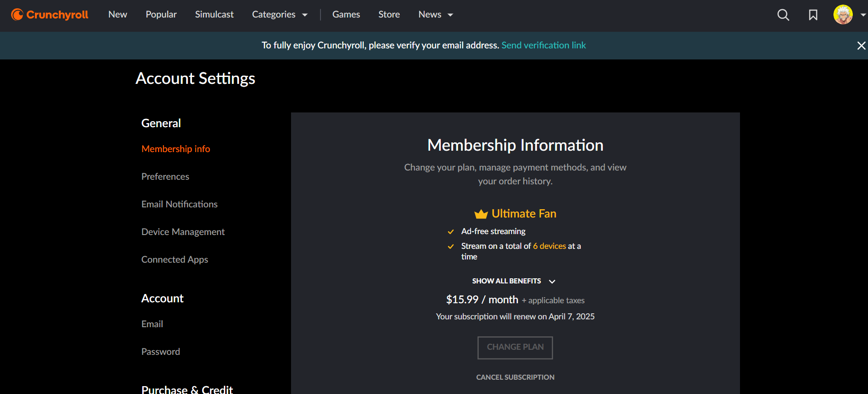Screen dimensions: 868x394
Task: Open the Simulcast page
Action: [214, 15]
